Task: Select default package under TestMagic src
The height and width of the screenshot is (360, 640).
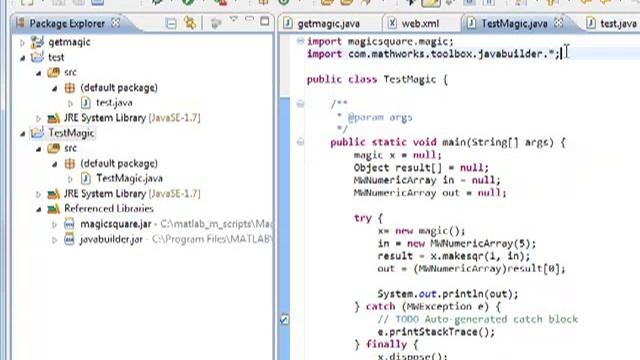Action: point(119,163)
